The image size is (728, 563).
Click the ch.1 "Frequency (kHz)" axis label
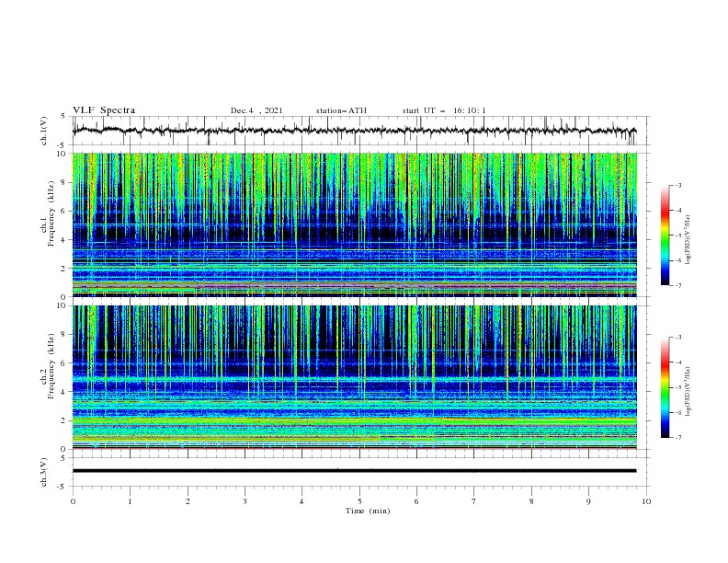click(51, 212)
